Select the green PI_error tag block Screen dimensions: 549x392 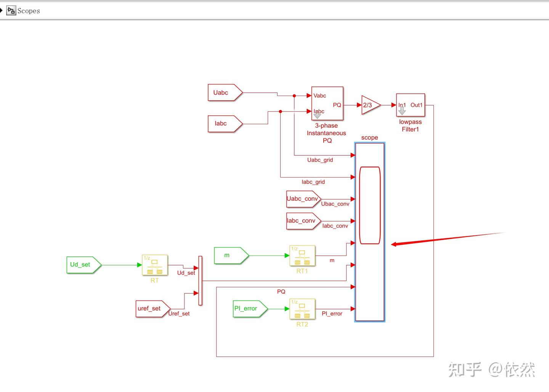[250, 309]
